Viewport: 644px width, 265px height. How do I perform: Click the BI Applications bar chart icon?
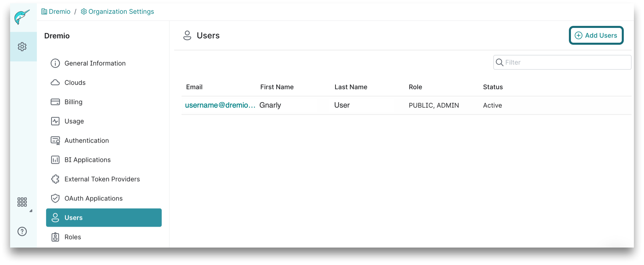(55, 160)
